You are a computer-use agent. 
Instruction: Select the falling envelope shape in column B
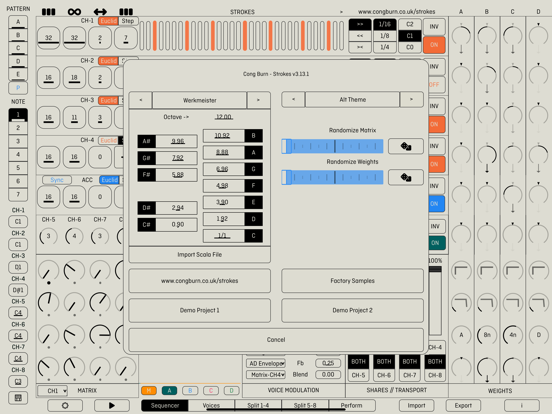pos(487,302)
